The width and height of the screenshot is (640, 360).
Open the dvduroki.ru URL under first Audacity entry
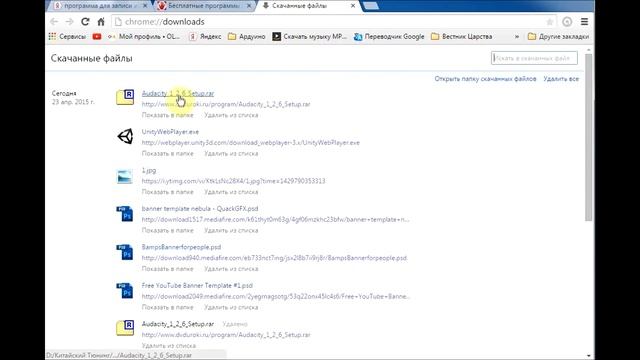point(226,104)
